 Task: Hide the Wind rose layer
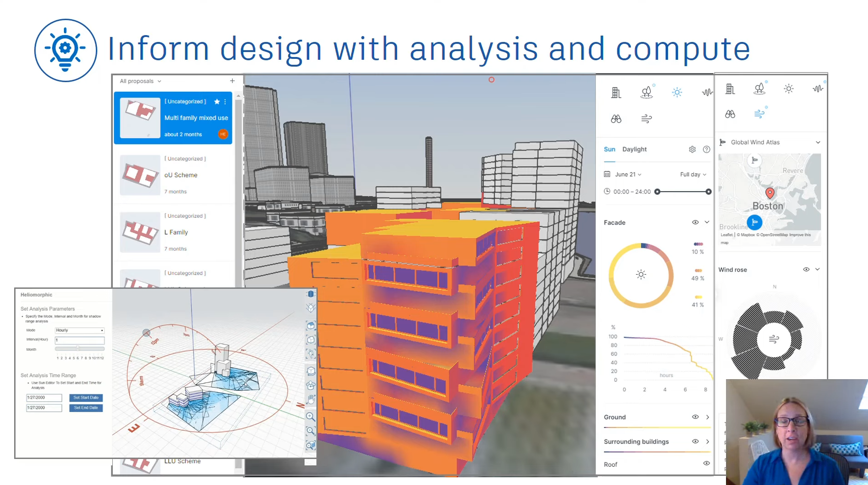pyautogui.click(x=806, y=269)
